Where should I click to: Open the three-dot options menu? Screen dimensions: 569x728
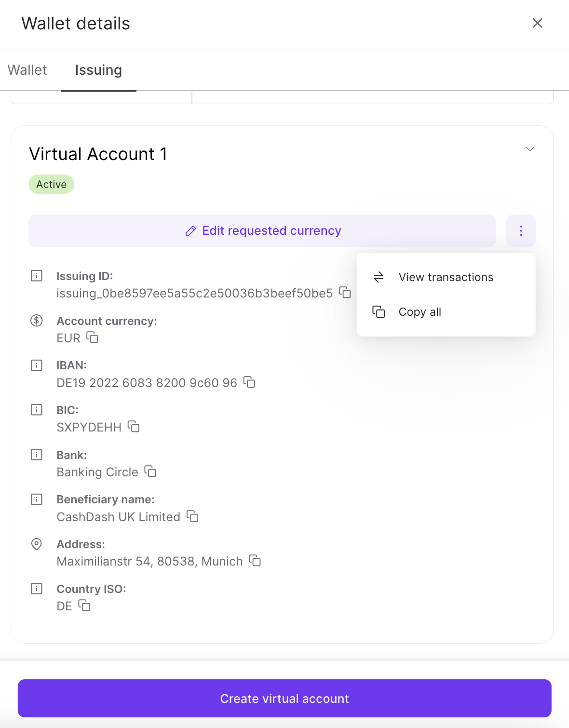521,231
